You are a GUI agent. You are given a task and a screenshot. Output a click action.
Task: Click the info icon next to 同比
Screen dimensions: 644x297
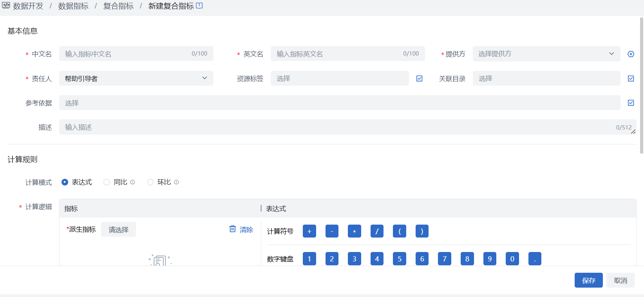pos(132,182)
